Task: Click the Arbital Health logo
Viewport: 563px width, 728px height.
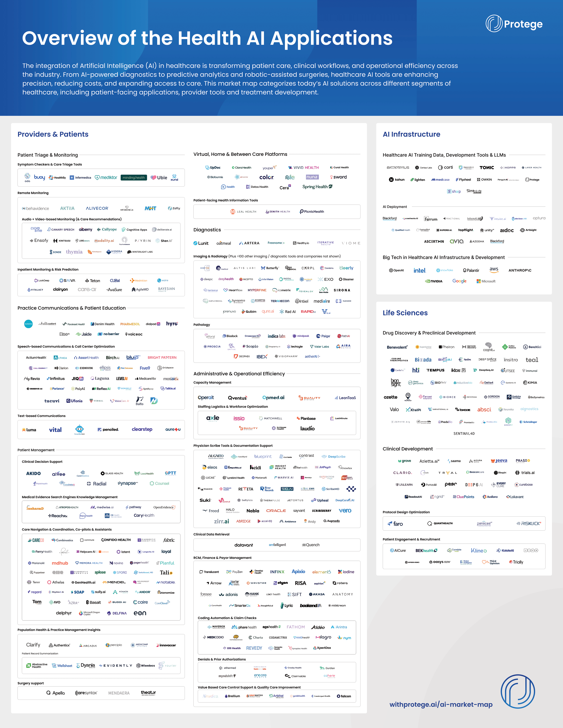Action: [276, 696]
